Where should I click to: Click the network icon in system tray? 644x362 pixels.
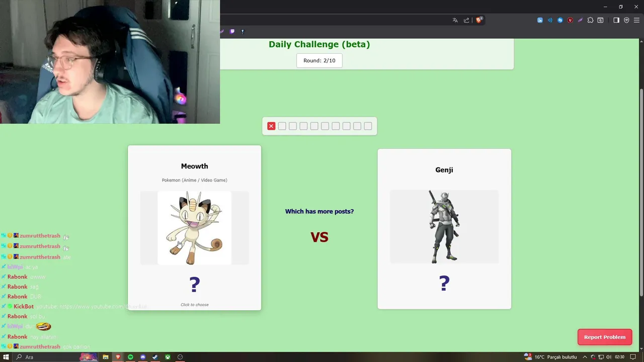pos(601,357)
